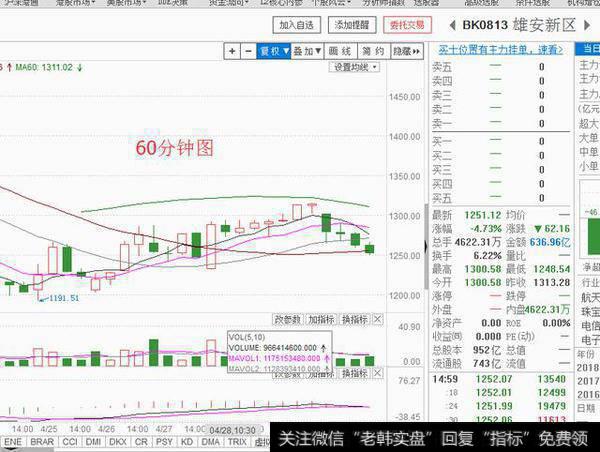This screenshot has height=452, width=600.
Task: Select the DMA indicator tab
Action: 210,442
